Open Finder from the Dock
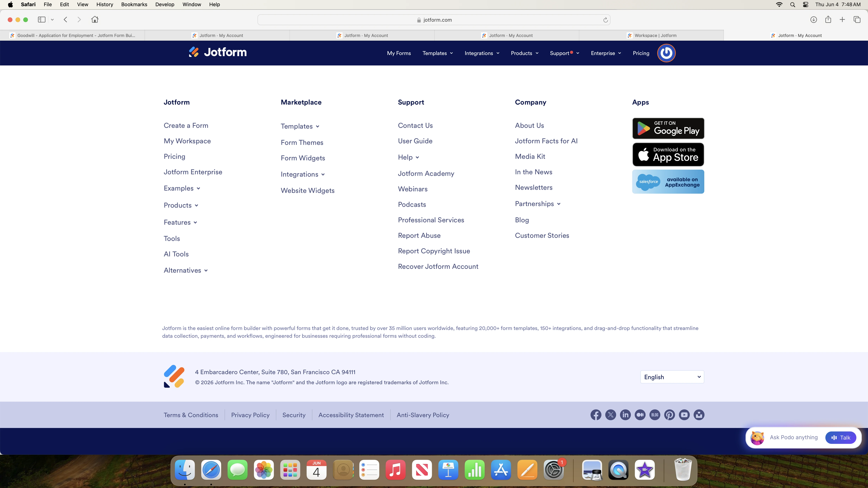Viewport: 868px width, 488px height. (185, 470)
